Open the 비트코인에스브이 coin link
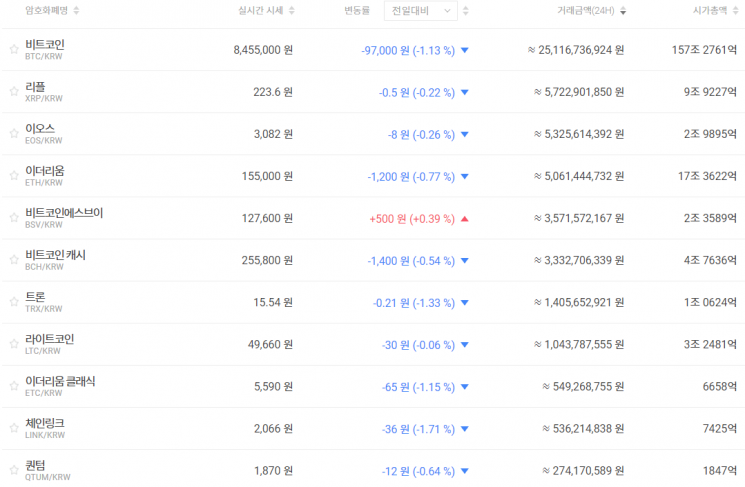The width and height of the screenshot is (745, 487). click(x=64, y=213)
